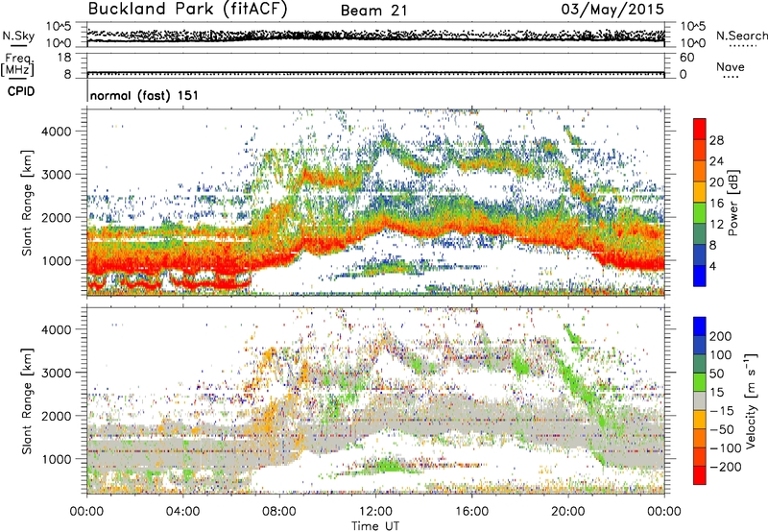
Task: Select the CPID row label
Action: pos(20,91)
